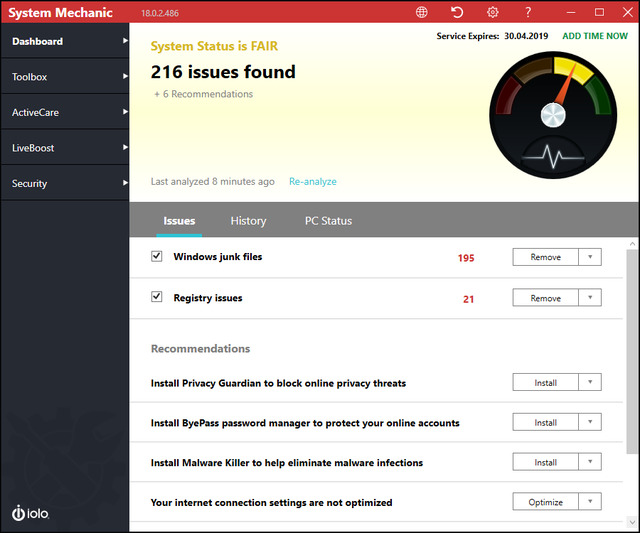Viewport: 640px width, 533px height.
Task: Uncheck the Windows junk files checkbox
Action: 157,257
